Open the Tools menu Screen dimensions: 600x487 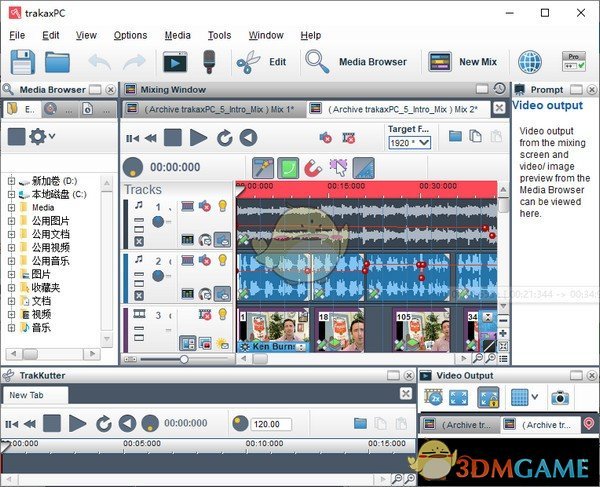[x=219, y=35]
